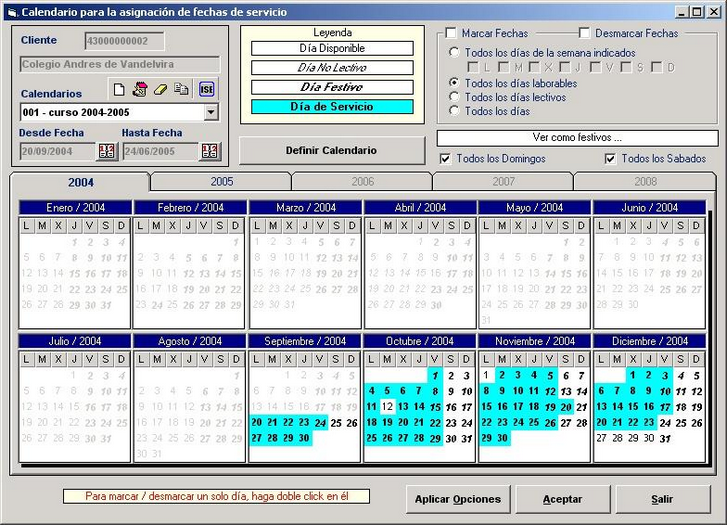
Task: Tick the L weekday checkbox
Action: 473,67
